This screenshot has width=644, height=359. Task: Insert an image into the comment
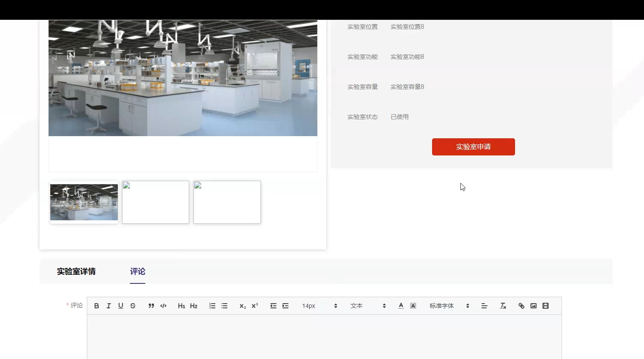(x=533, y=305)
